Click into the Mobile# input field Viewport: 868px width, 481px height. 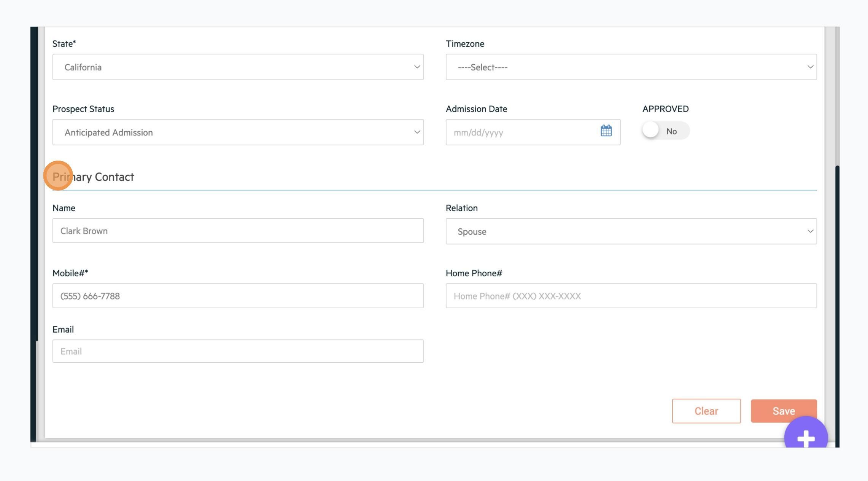pyautogui.click(x=238, y=296)
